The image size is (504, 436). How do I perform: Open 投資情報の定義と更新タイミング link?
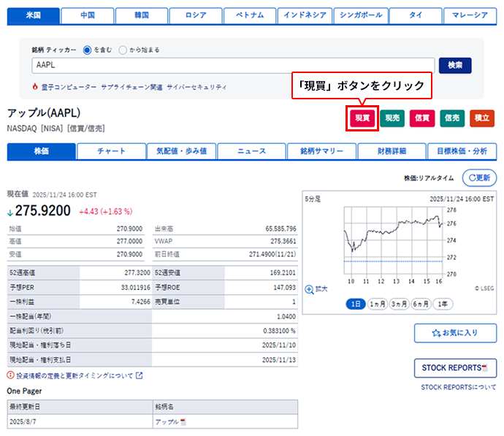[74, 375]
